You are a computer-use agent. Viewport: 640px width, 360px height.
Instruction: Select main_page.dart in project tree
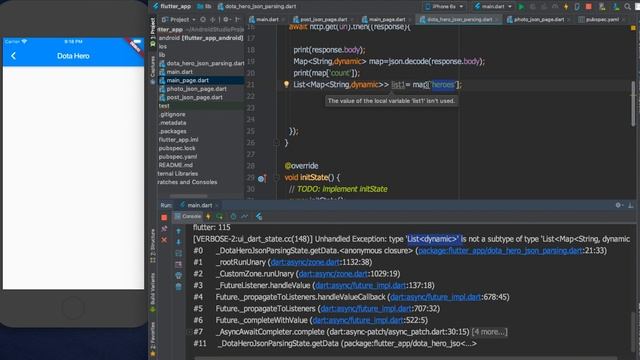click(184, 80)
